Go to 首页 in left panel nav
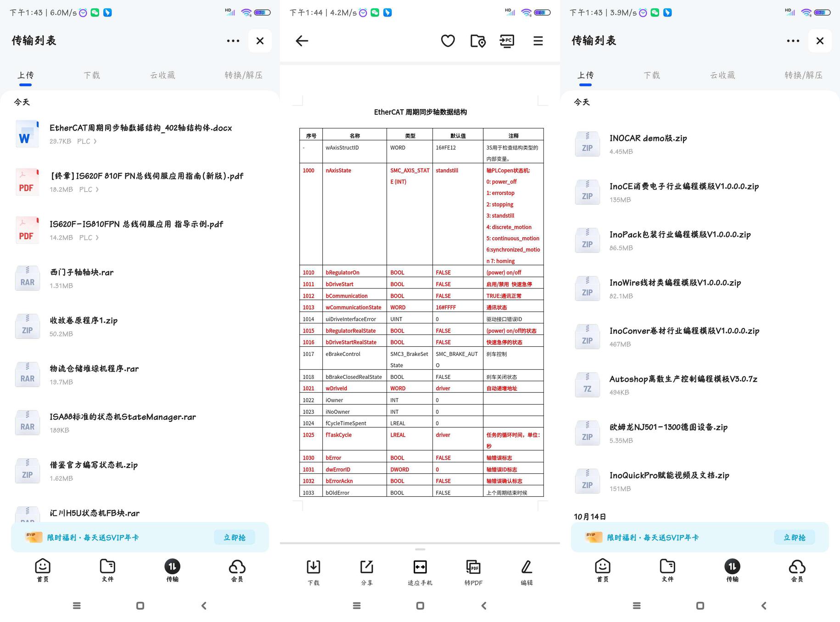The image size is (840, 622). click(43, 571)
